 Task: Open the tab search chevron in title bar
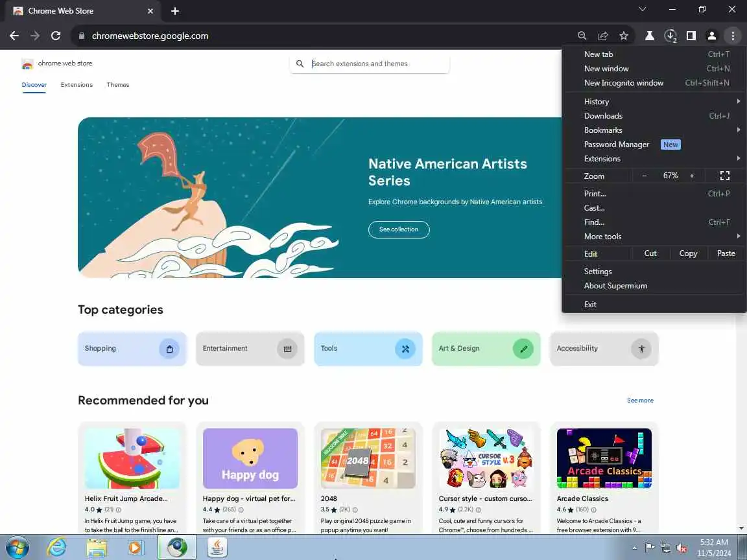[x=643, y=9]
